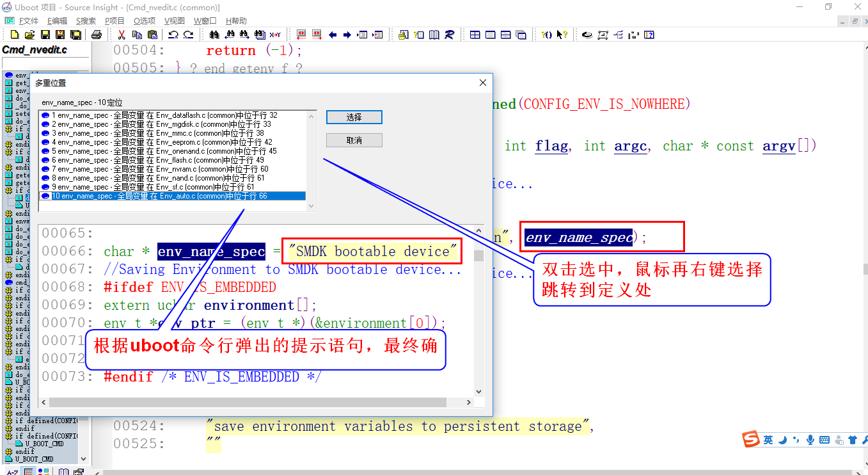
Task: Open the E编辑 menu
Action: 57,21
